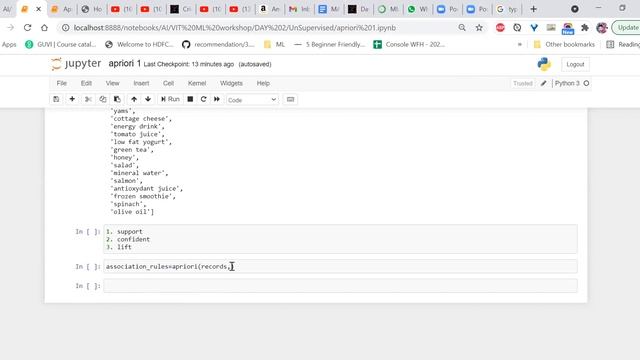Switch to the Amazon tab
Viewport: 640px width, 360px height.
270,9
